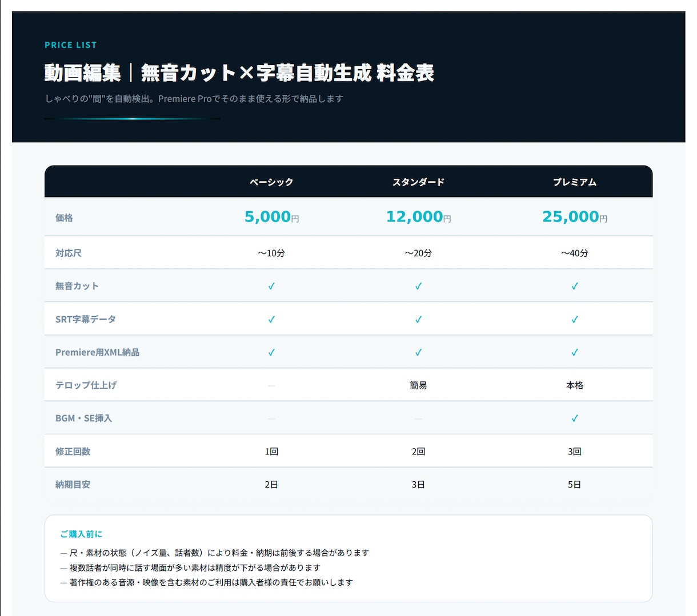
Task: Click the ベーシック checkmark for SRT字幕データ
Action: coord(271,319)
